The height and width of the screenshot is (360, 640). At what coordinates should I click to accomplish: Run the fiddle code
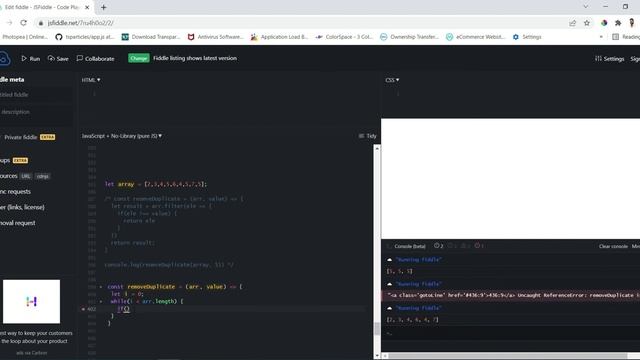click(x=31, y=58)
